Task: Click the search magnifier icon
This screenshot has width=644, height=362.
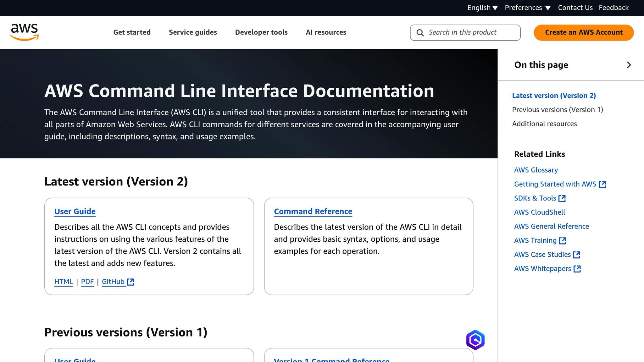Action: 420,33
